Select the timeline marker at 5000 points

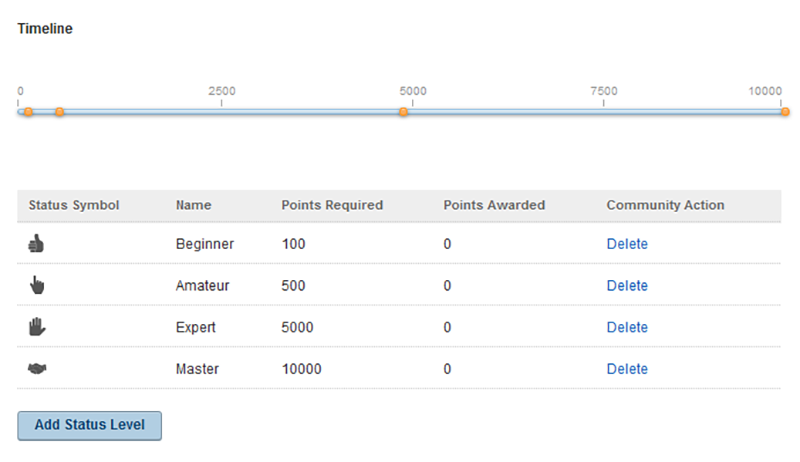tap(404, 112)
